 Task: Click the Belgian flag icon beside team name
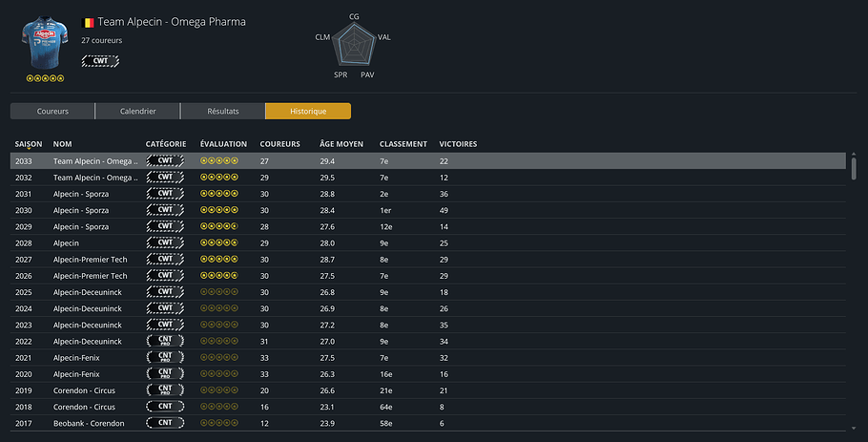pyautogui.click(x=88, y=23)
